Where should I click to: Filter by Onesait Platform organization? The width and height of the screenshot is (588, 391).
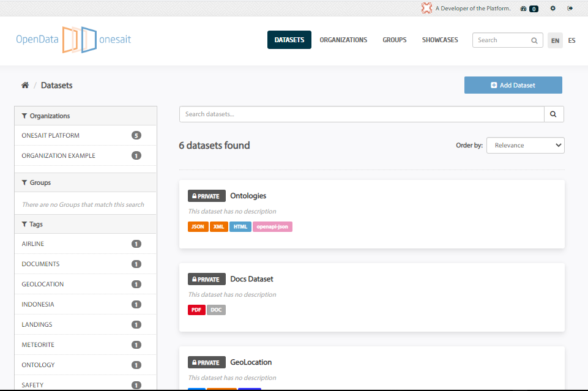tap(86, 135)
